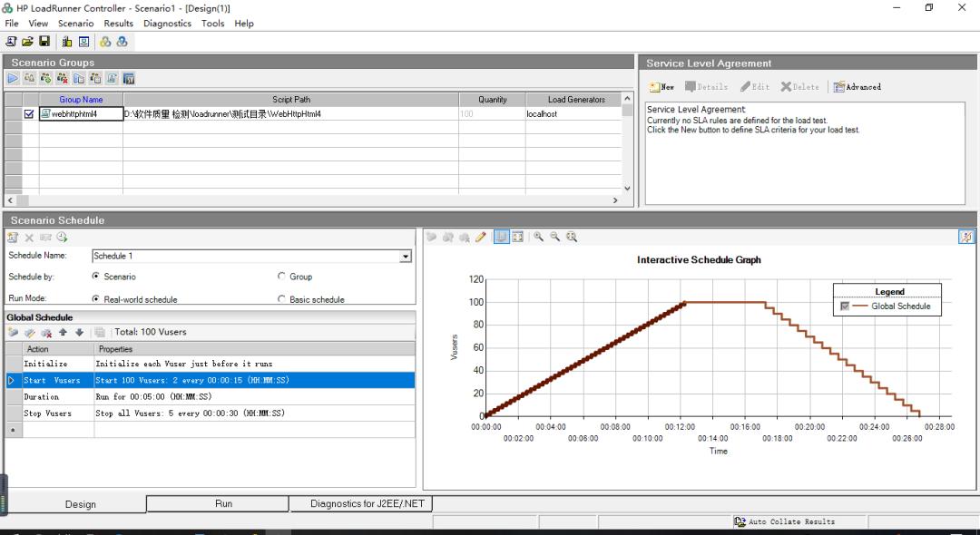The width and height of the screenshot is (980, 535).
Task: Click the move action down arrow icon
Action: (79, 333)
